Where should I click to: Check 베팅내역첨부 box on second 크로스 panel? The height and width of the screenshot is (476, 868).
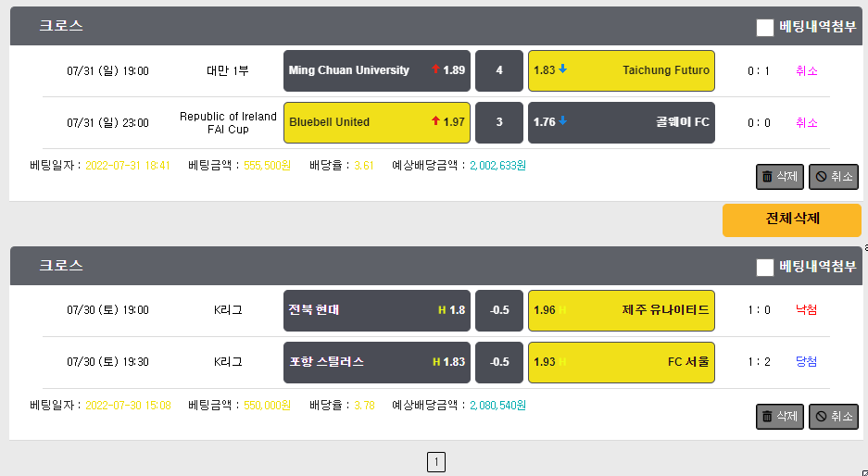[765, 268]
